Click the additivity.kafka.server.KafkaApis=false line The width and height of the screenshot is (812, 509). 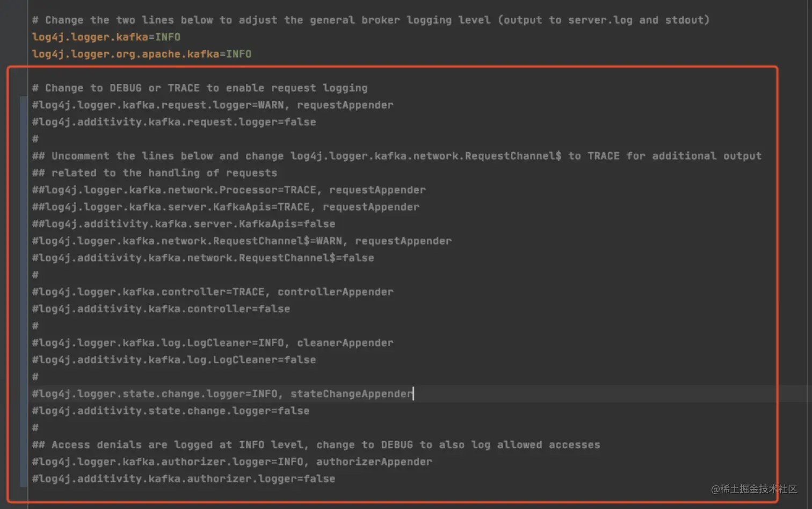184,224
